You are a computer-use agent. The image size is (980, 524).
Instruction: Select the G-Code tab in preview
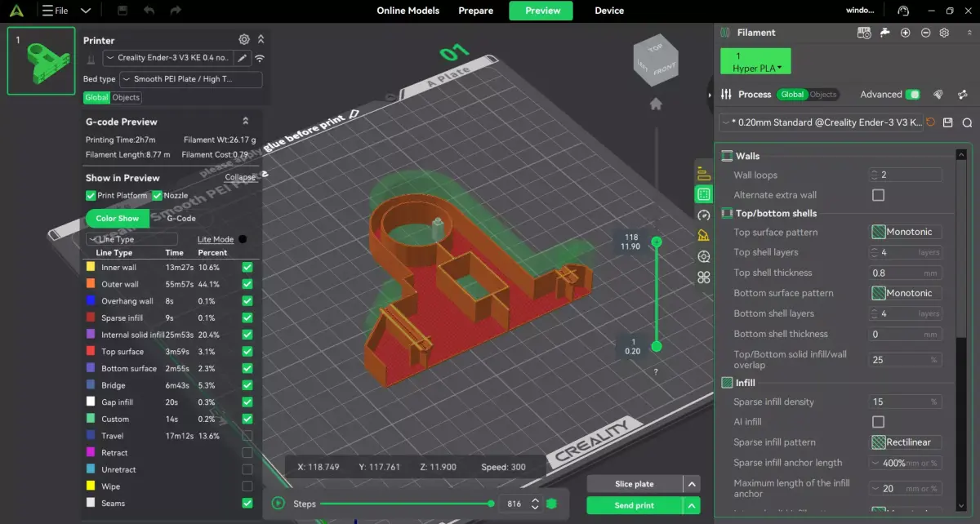click(181, 218)
